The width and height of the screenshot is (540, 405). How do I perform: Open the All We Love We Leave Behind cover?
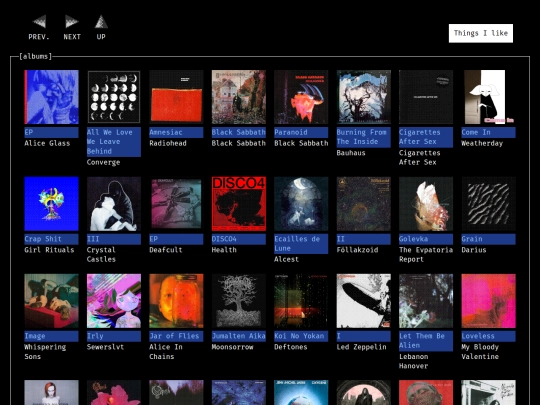pos(114,97)
